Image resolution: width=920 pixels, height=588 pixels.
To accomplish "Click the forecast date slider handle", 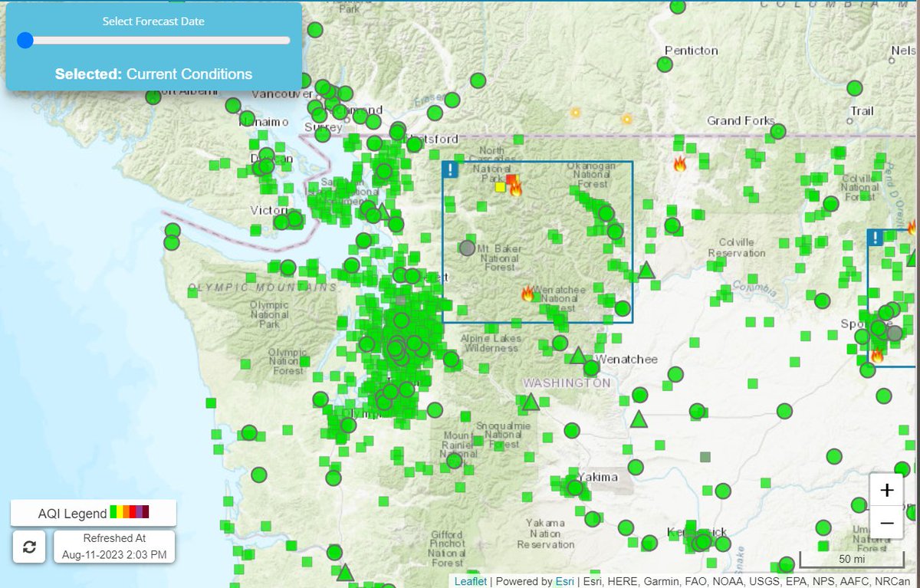I will pyautogui.click(x=25, y=40).
